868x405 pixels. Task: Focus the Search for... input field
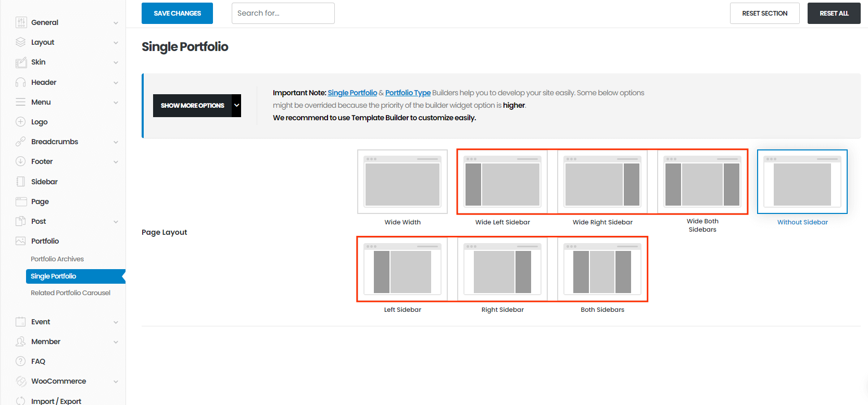[x=283, y=14]
